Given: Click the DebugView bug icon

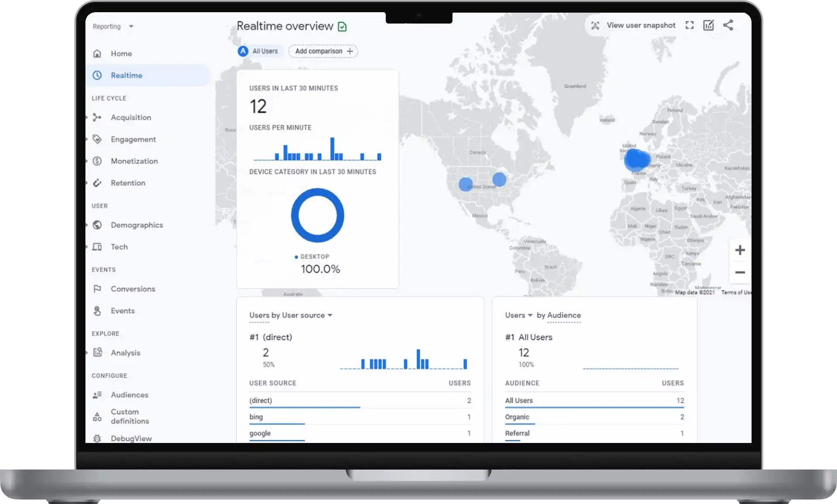Looking at the screenshot, I should (97, 438).
